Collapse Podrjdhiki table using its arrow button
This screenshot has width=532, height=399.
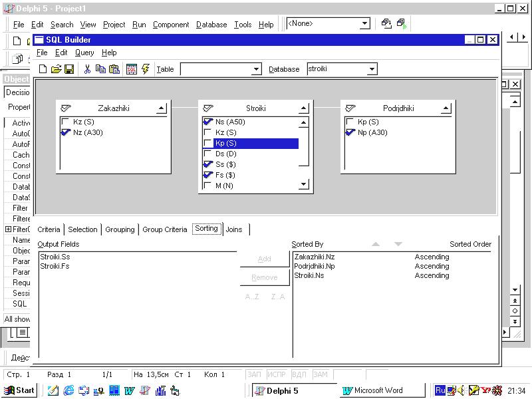(x=446, y=108)
